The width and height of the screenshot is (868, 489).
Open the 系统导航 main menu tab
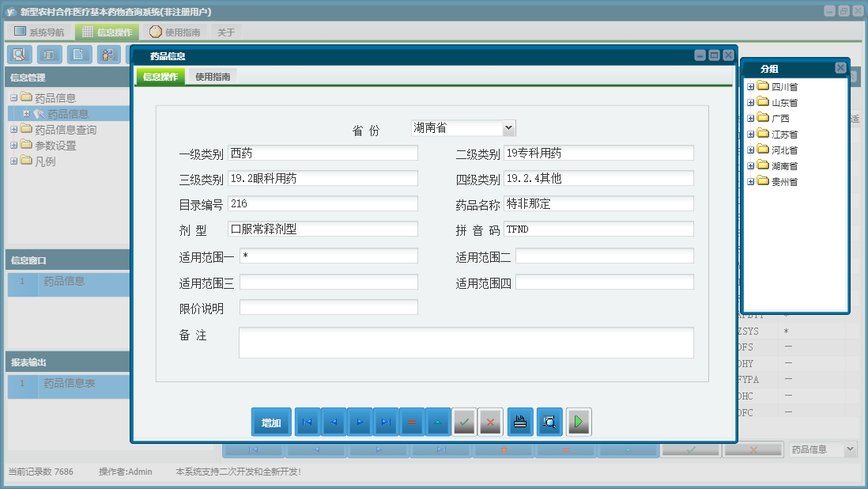pyautogui.click(x=39, y=32)
